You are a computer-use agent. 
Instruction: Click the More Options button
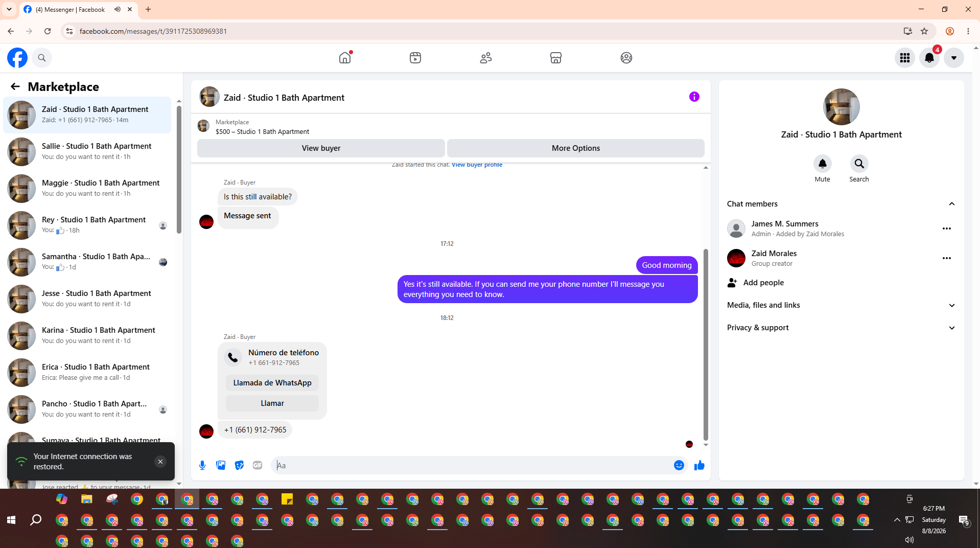[x=576, y=148]
